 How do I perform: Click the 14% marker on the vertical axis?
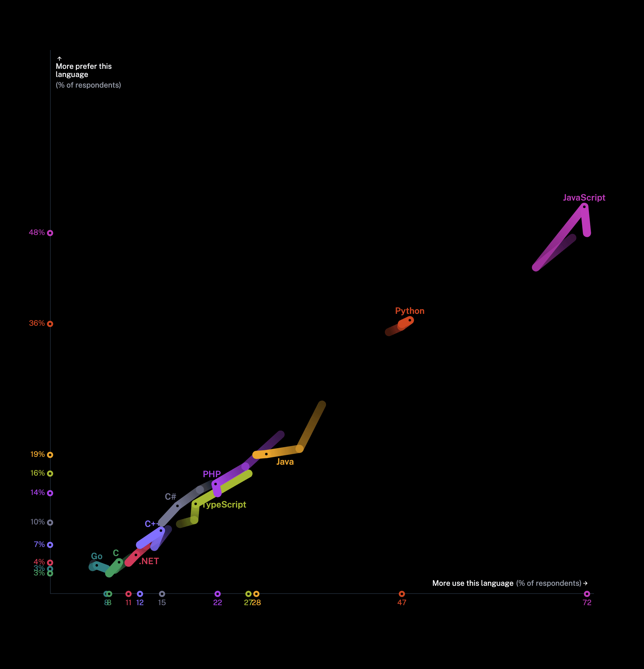(x=50, y=493)
